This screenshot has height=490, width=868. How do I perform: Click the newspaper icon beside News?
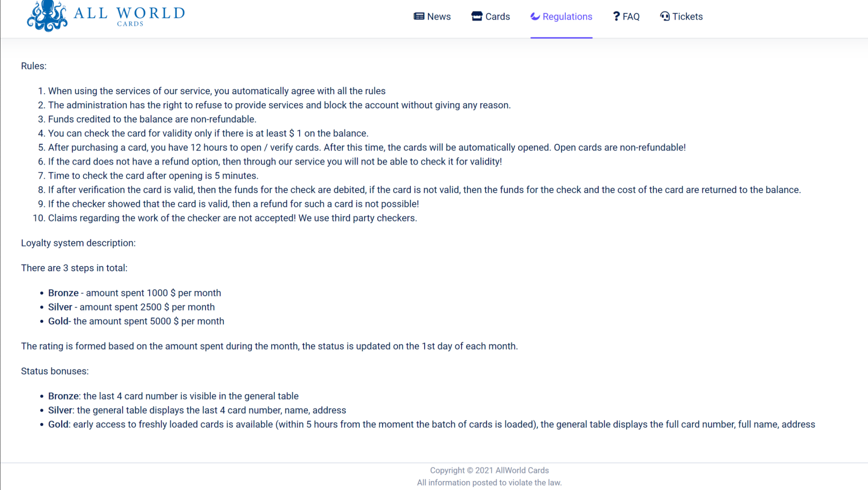(x=418, y=16)
